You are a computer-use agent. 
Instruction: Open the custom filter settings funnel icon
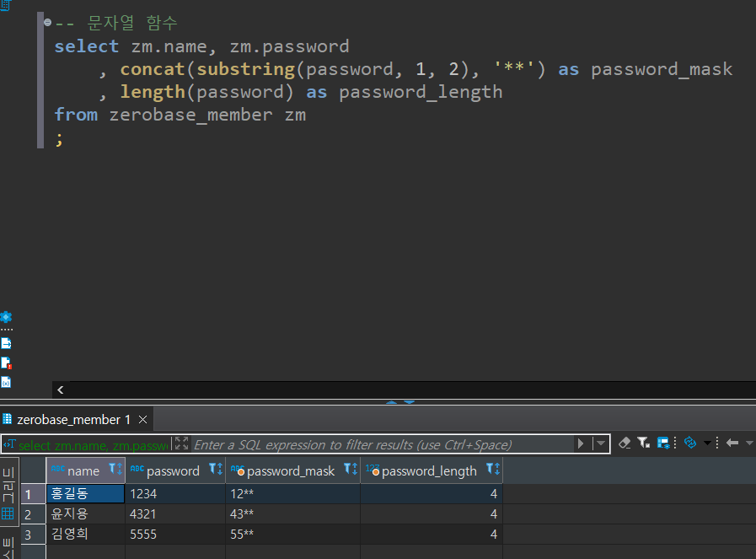tap(643, 443)
